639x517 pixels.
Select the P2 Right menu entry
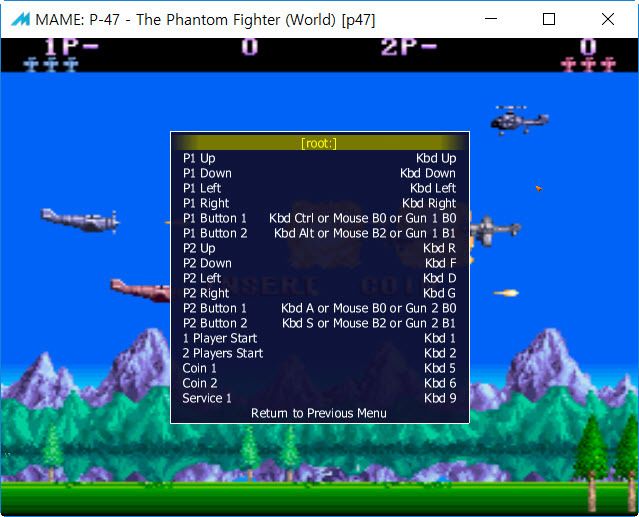click(320, 293)
